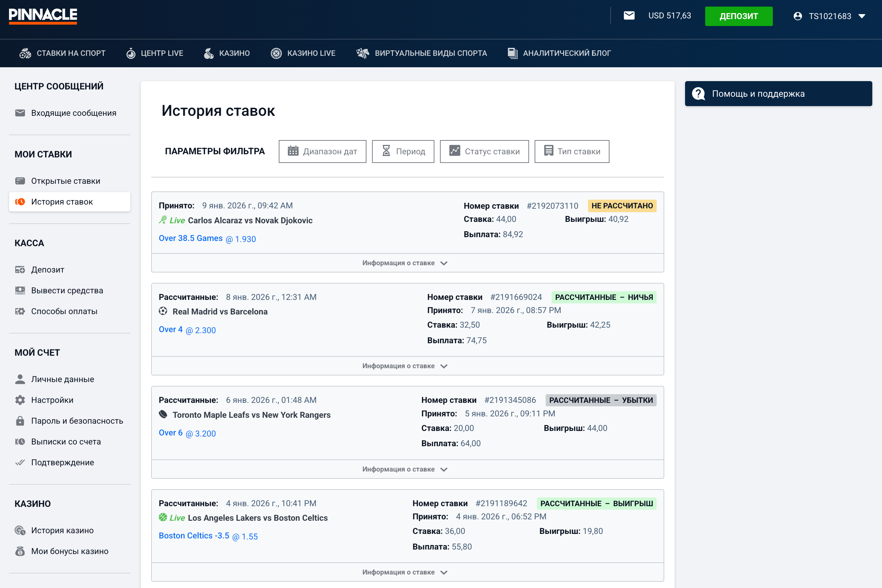882x588 pixels.
Task: Open the Помощь и поддержка question icon
Action: [698, 93]
